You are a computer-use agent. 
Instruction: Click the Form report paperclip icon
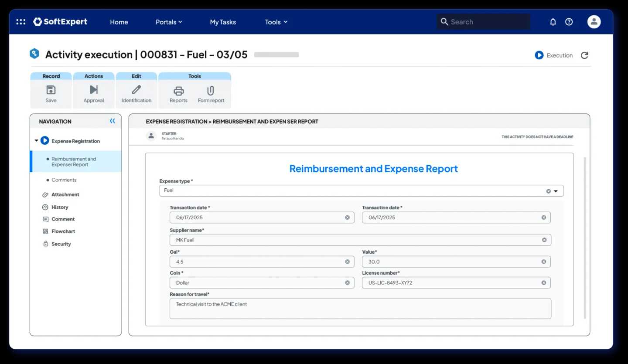(211, 91)
